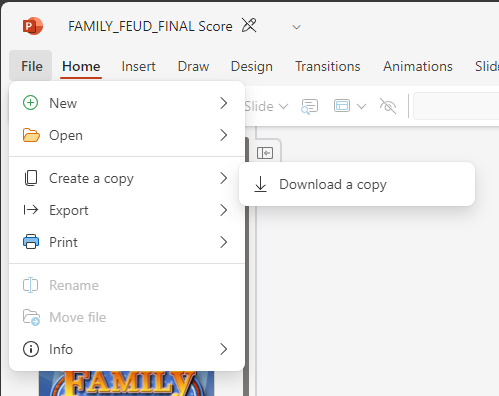Switch to the Design tab
Screen dimensions: 499x396
252,66
